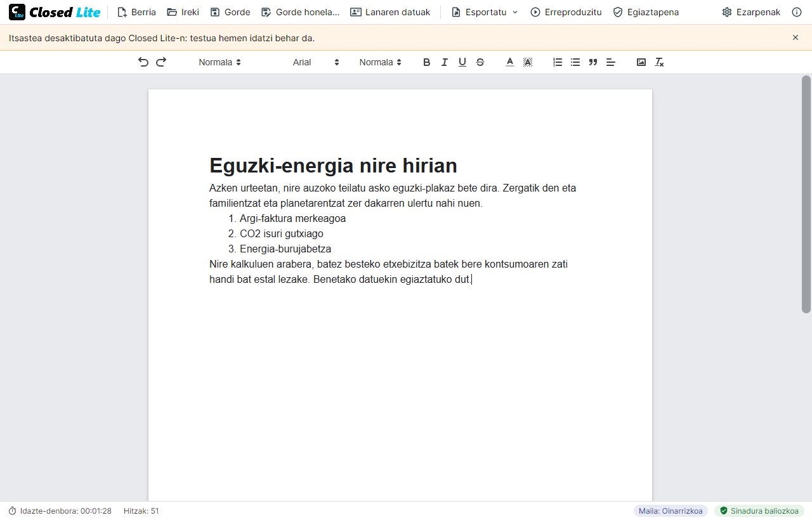The image size is (812, 520).
Task: Save the document with Gorde
Action: pyautogui.click(x=230, y=12)
